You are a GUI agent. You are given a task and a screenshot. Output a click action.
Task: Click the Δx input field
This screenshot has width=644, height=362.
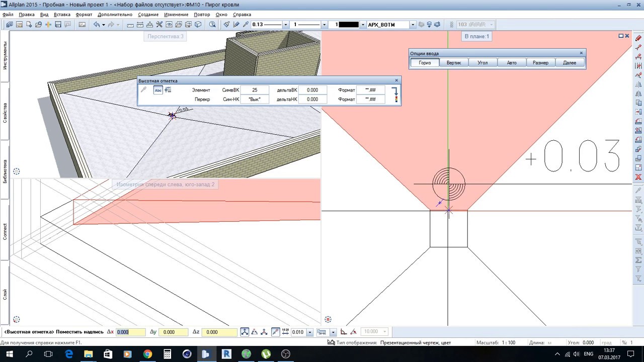(131, 332)
